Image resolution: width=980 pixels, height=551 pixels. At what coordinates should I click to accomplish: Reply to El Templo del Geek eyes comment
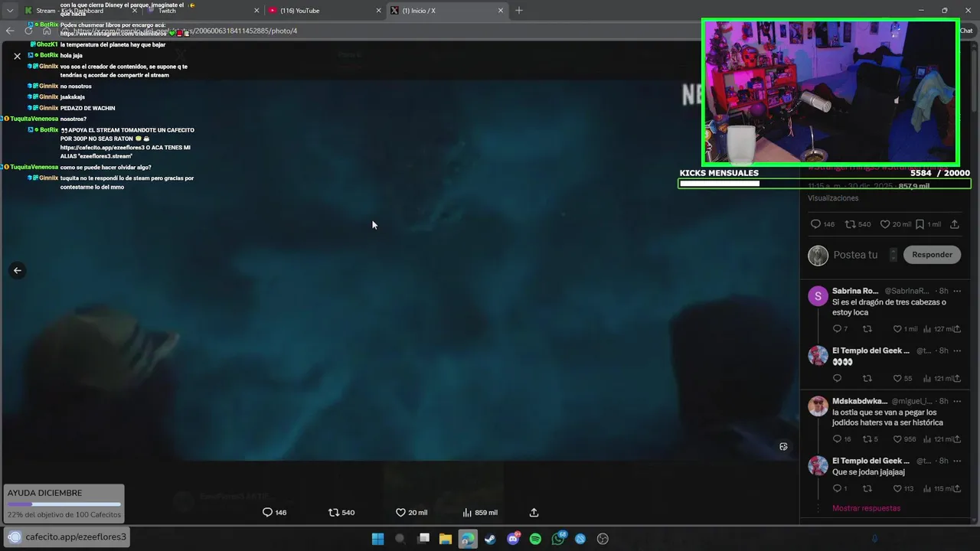[837, 378]
